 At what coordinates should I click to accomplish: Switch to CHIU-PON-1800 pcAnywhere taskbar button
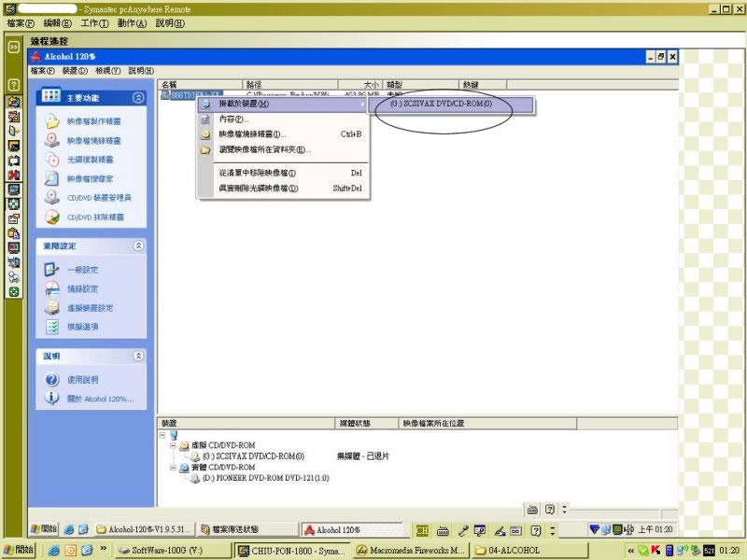292,551
